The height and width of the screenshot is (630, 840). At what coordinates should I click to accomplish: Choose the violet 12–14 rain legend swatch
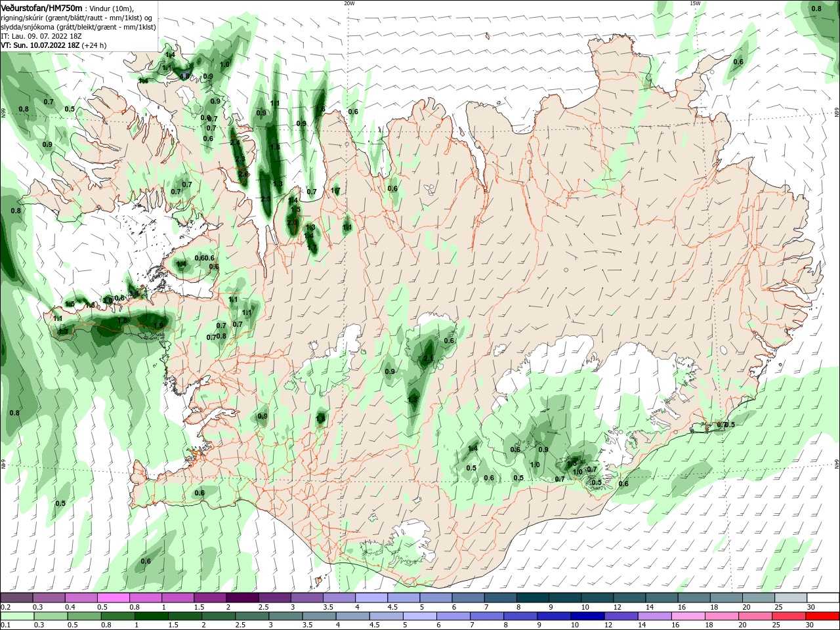tap(620, 616)
